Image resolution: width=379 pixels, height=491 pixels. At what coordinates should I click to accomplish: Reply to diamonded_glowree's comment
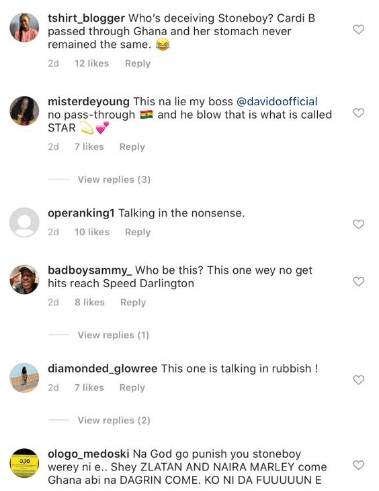pyautogui.click(x=132, y=388)
